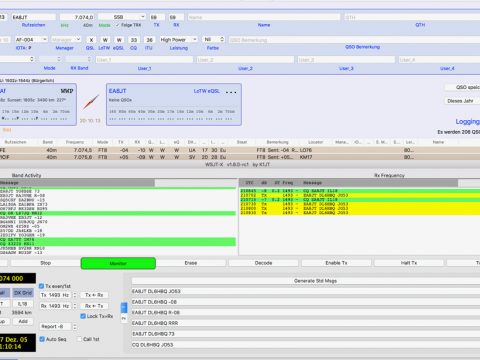
Task: Adjust the Tx 1493 Hz stepper
Action: pos(75,295)
